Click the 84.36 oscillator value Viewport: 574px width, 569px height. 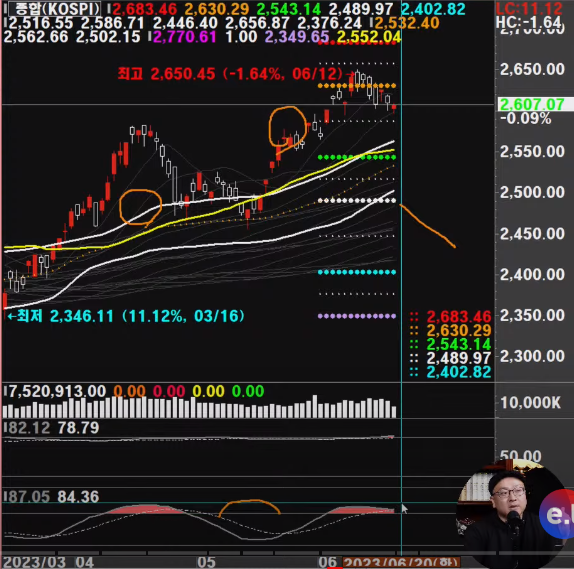[x=78, y=497]
